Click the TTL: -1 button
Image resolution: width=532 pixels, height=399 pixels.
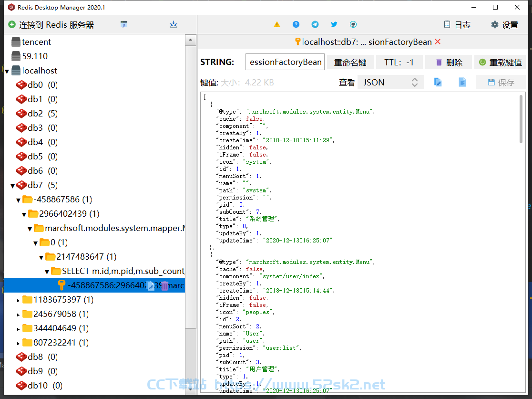point(399,63)
